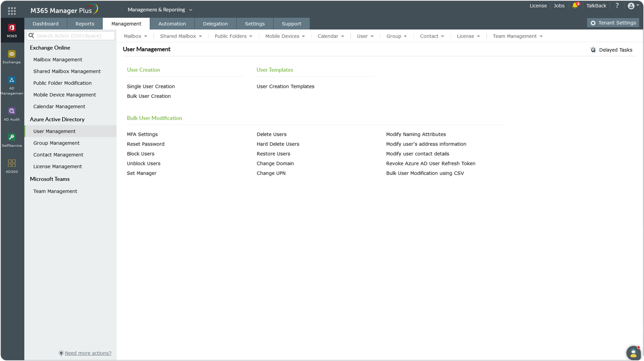Open the app launcher grid icon
644x361 pixels.
tap(12, 10)
